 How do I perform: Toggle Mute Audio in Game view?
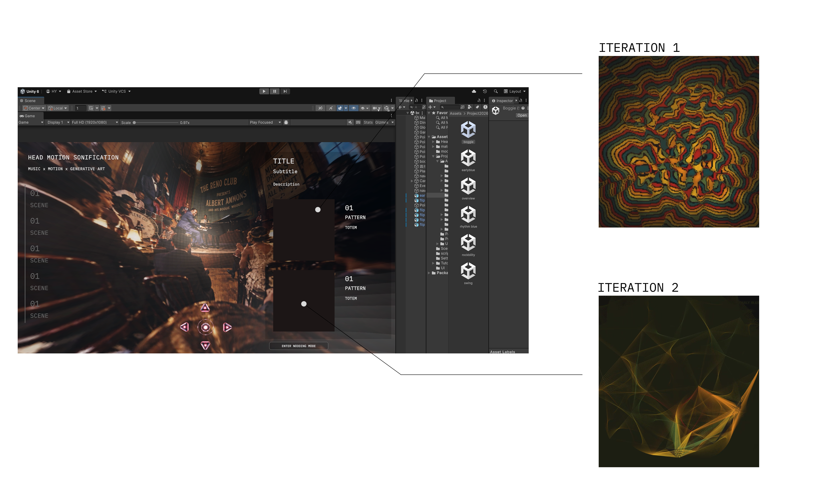tap(350, 122)
